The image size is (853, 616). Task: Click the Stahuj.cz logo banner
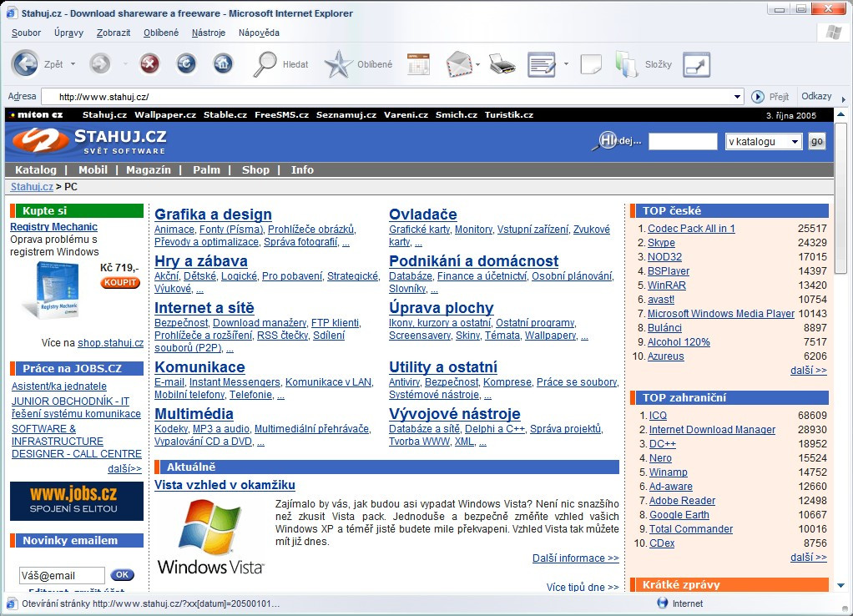click(x=89, y=141)
